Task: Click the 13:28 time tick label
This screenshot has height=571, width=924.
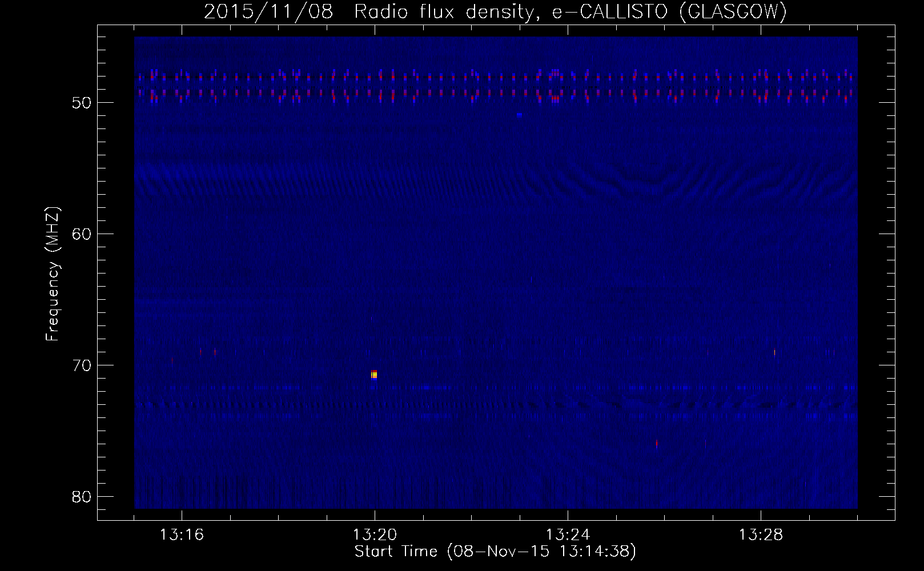Action: (761, 536)
